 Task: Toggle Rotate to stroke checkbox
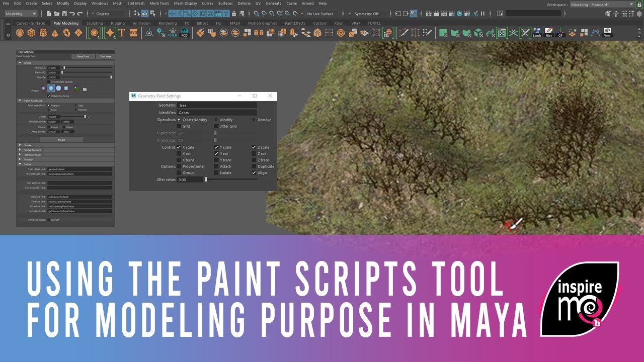click(x=49, y=96)
